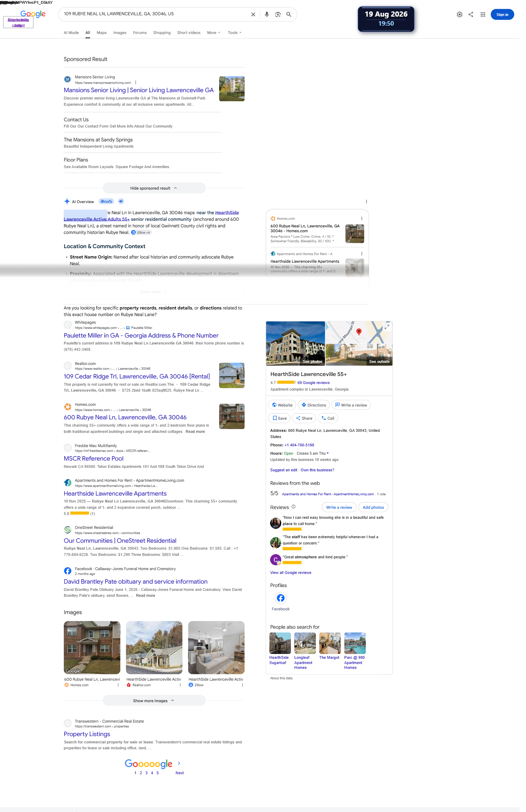526x812 pixels.
Task: Open the Google apps grid icon
Action: click(x=483, y=15)
